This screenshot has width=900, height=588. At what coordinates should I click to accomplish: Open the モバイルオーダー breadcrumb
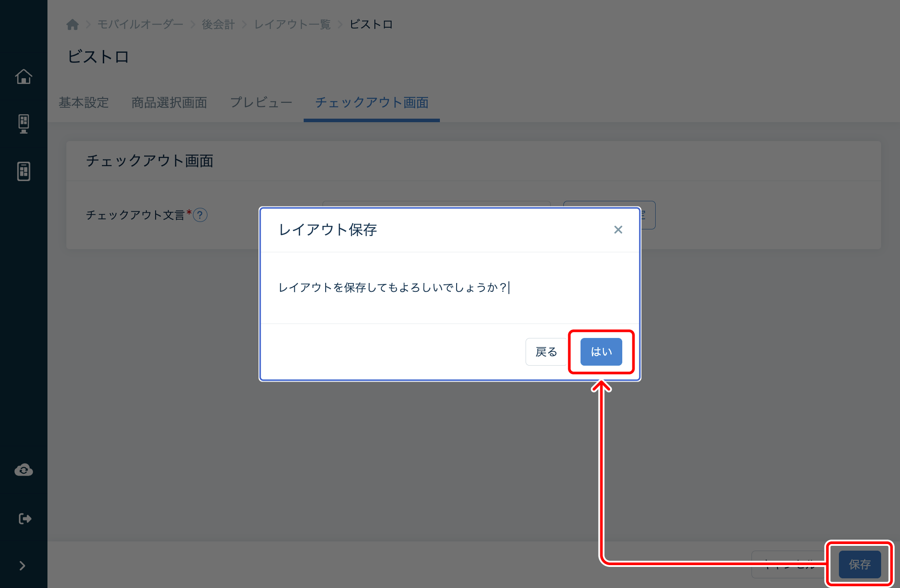(x=140, y=24)
